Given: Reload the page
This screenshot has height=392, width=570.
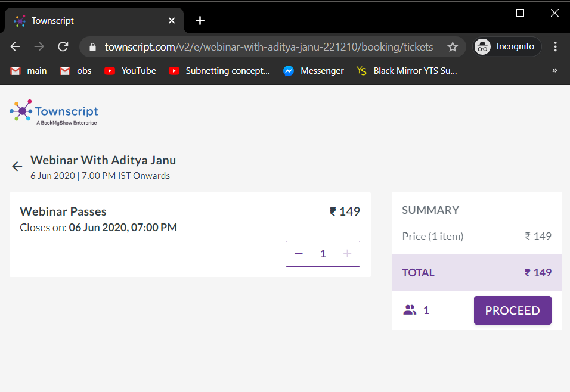Looking at the screenshot, I should click(63, 47).
